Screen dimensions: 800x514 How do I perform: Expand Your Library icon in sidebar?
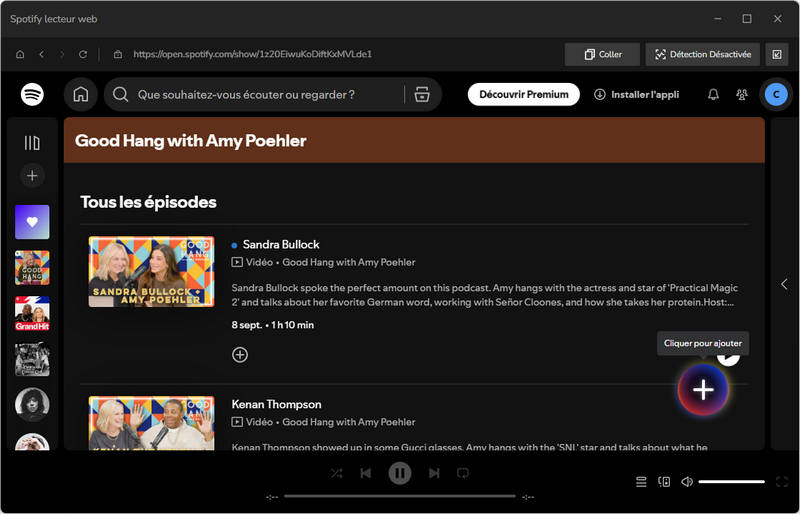click(32, 143)
